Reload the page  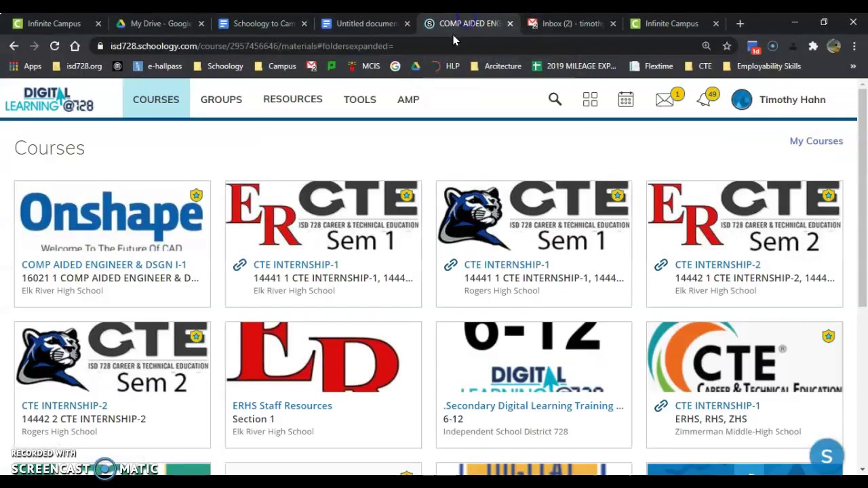[54, 45]
